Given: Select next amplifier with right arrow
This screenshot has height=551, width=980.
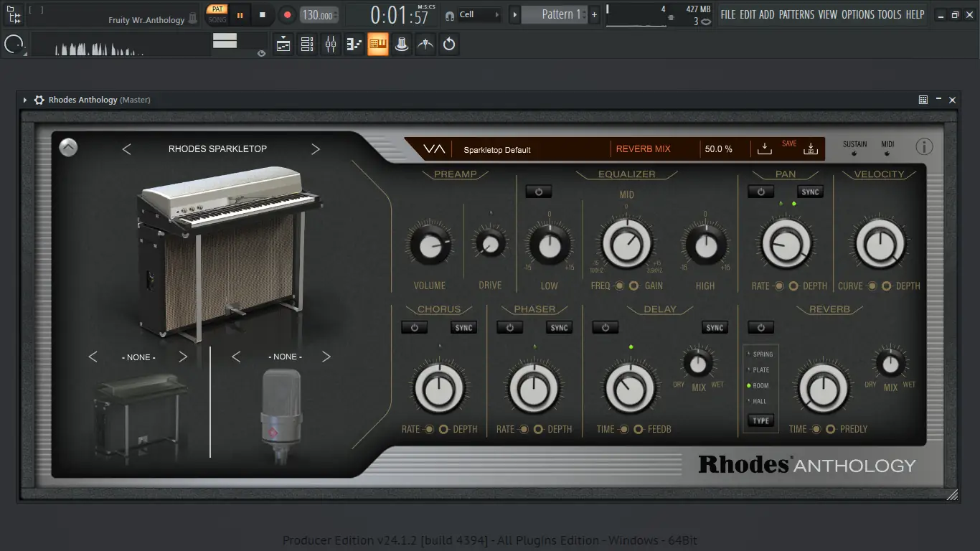Looking at the screenshot, I should tap(183, 357).
